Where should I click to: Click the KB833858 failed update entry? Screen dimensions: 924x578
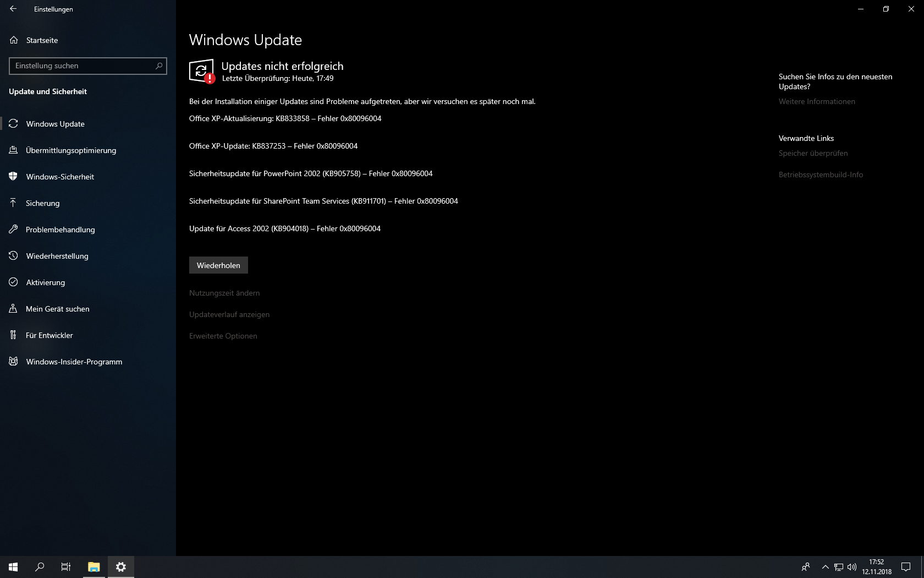click(285, 118)
